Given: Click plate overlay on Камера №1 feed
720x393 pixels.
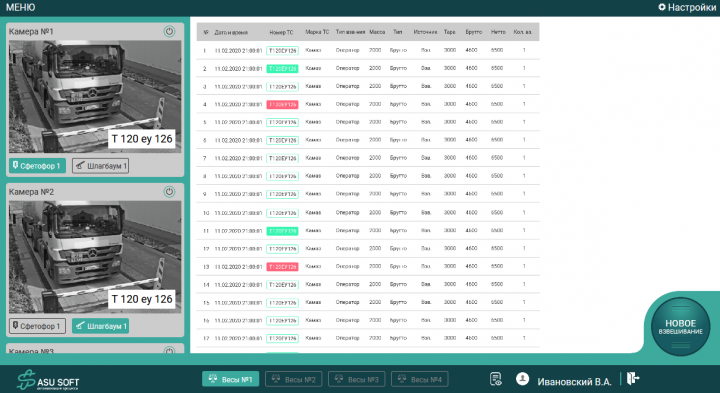Looking at the screenshot, I should 142,139.
